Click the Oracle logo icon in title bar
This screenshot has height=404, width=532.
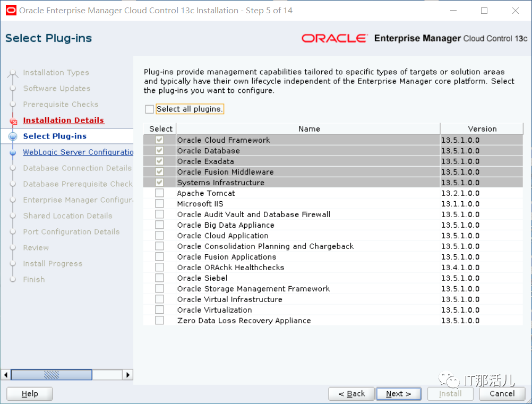[x=11, y=11]
